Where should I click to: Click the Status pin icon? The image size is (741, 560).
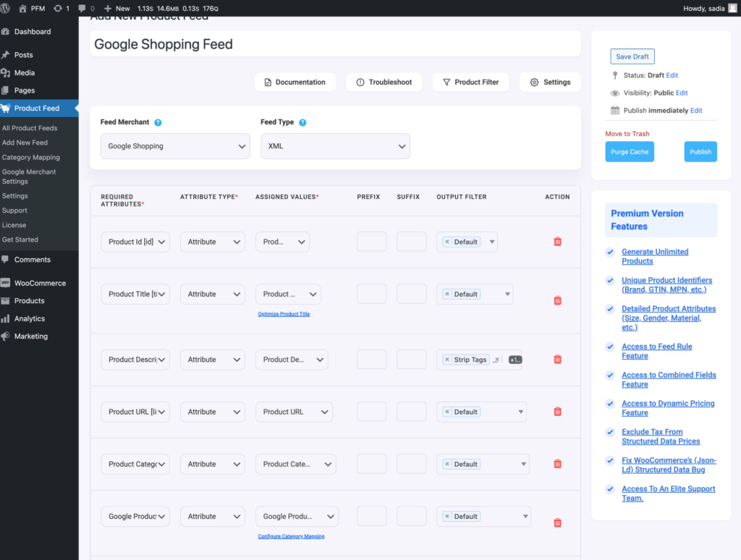(x=615, y=75)
